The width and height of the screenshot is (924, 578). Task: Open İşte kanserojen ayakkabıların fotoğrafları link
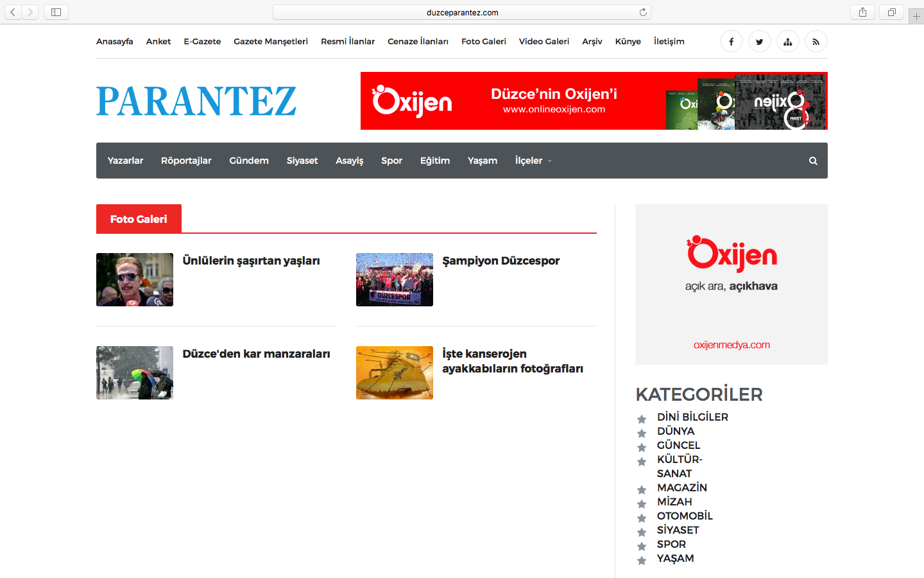pyautogui.click(x=513, y=361)
